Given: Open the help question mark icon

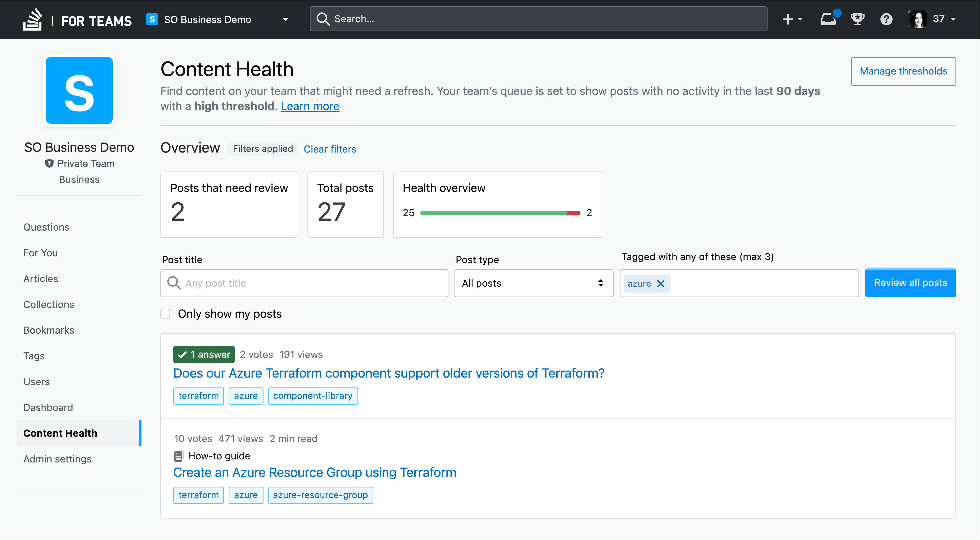Looking at the screenshot, I should [886, 19].
